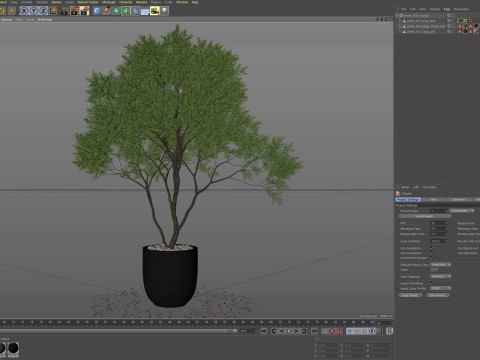Toggle the Use Generators checkbox

[x=432, y=253]
